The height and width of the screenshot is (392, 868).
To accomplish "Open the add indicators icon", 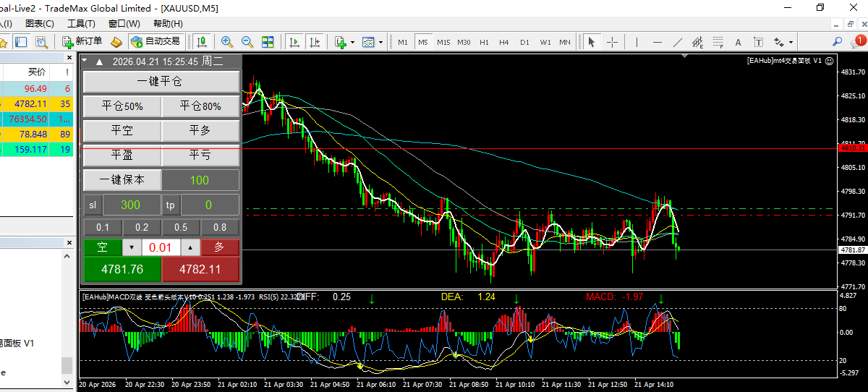I will (341, 42).
